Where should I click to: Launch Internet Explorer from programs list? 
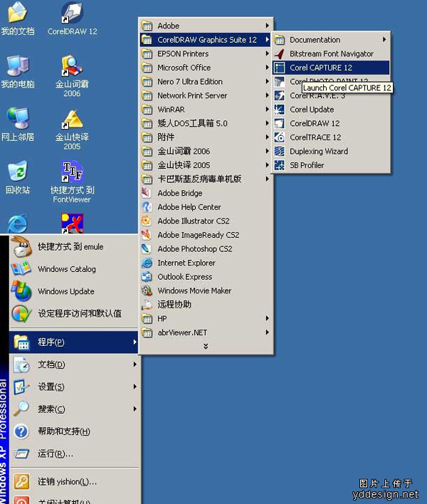206,263
